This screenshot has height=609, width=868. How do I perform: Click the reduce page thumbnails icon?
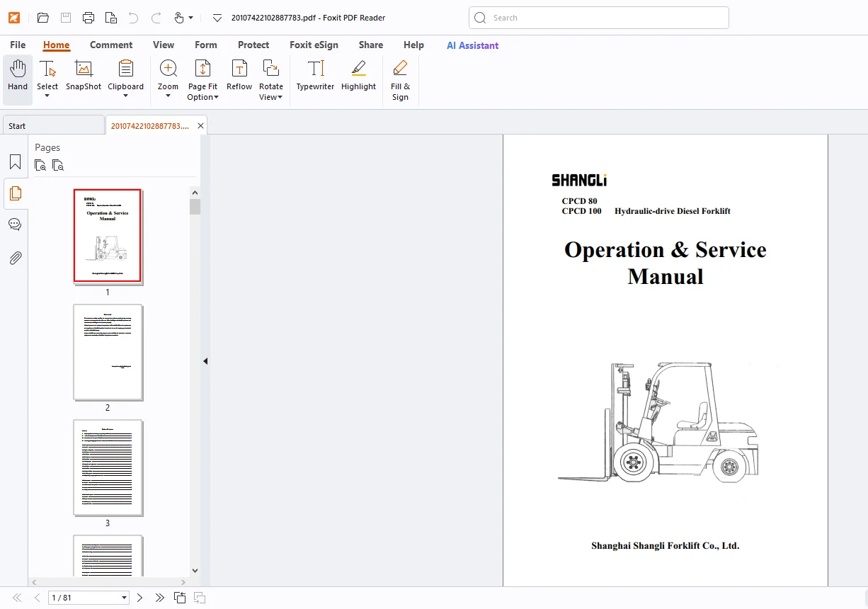click(58, 165)
